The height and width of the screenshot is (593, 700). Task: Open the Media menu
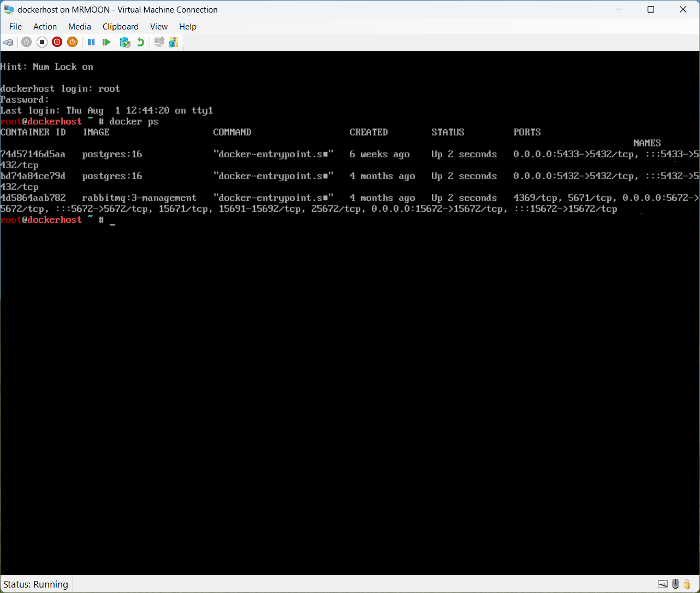80,26
